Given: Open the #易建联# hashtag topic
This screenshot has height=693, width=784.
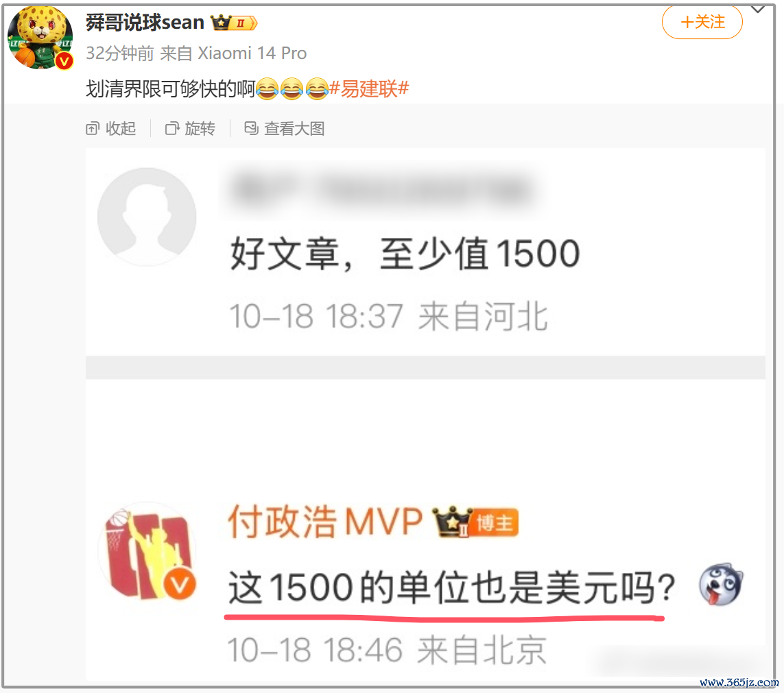Looking at the screenshot, I should click(370, 88).
